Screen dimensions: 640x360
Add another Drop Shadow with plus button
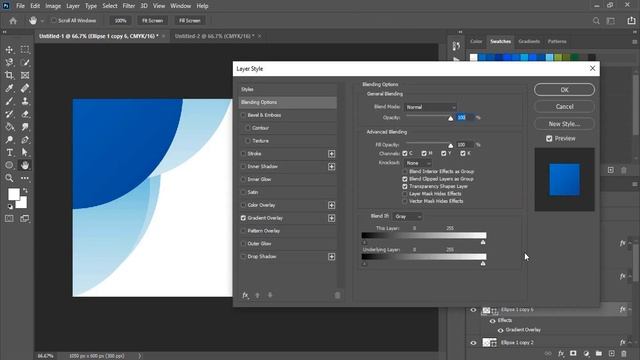331,257
